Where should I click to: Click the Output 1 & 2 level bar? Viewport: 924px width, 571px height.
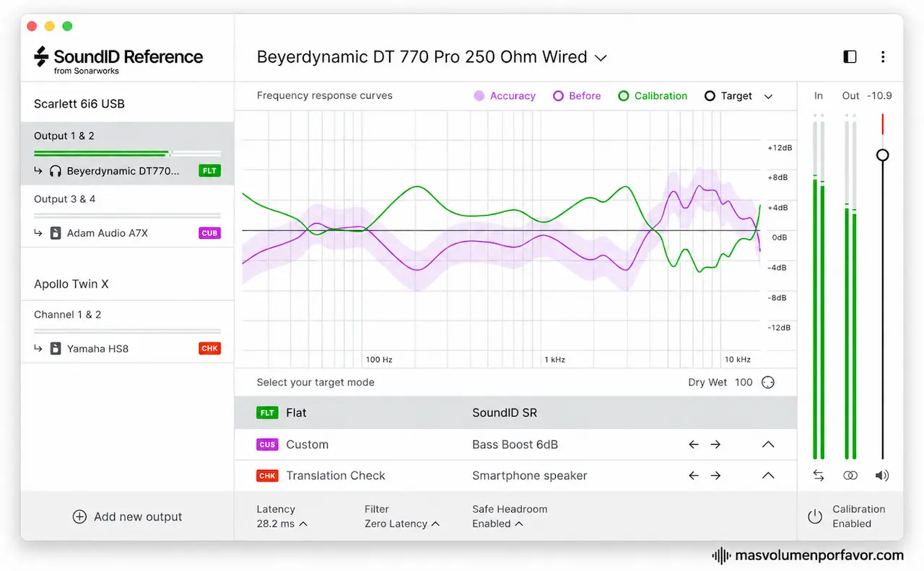coord(127,153)
